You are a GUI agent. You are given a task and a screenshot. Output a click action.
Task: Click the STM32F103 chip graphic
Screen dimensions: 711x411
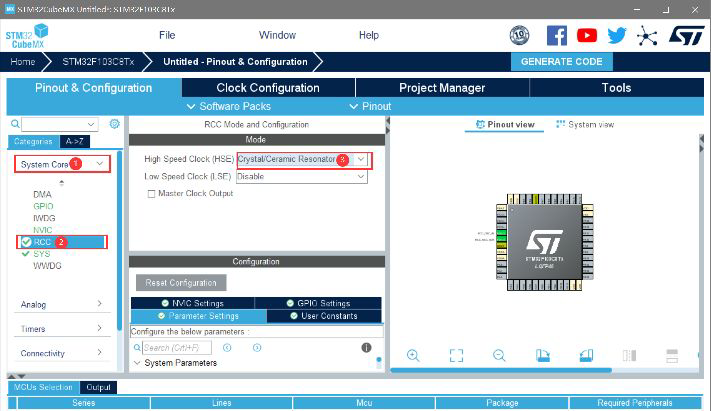click(545, 243)
